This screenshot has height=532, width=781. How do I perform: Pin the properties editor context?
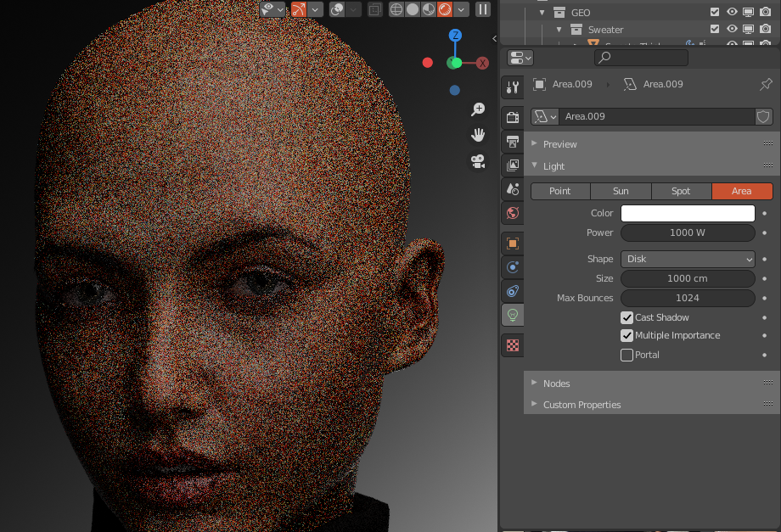(765, 84)
